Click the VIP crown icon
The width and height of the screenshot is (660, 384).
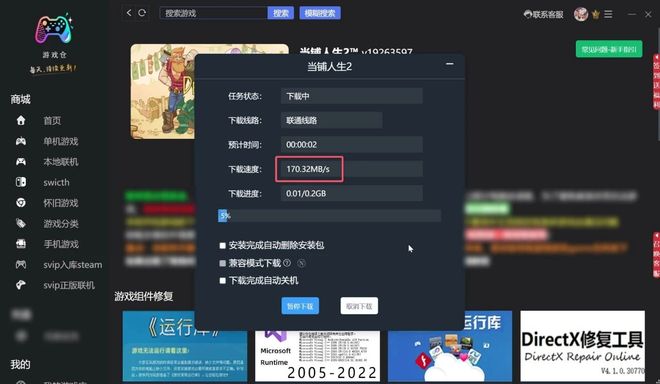point(596,15)
